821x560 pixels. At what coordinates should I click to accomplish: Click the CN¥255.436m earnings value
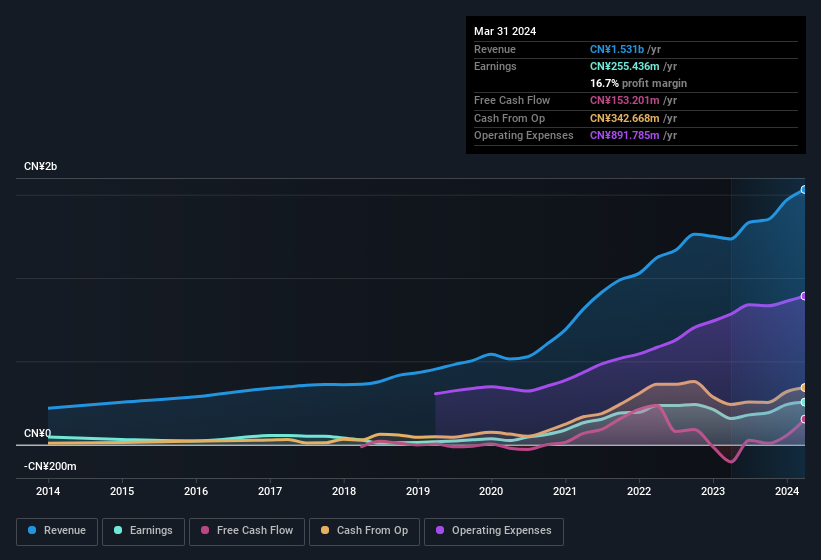[624, 66]
